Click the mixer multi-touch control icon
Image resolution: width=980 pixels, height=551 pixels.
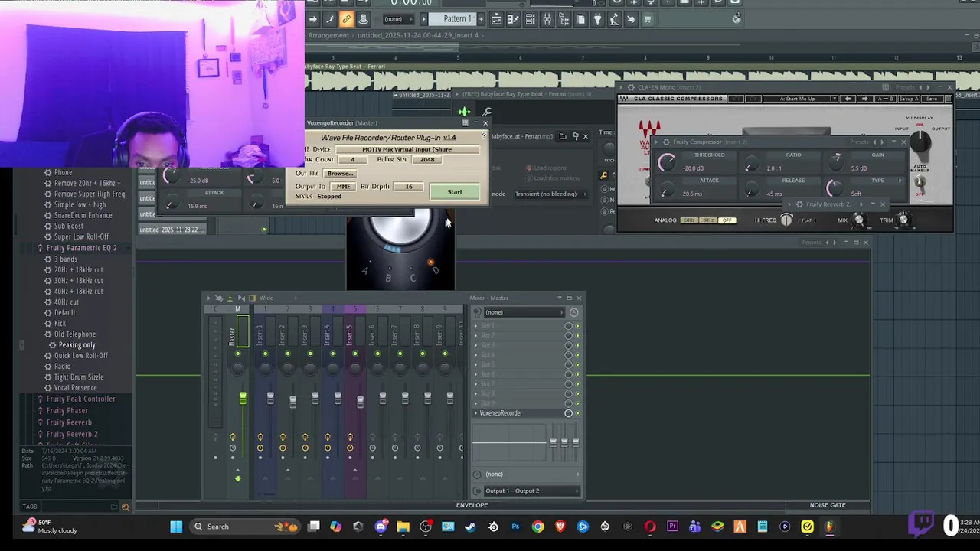tap(219, 298)
